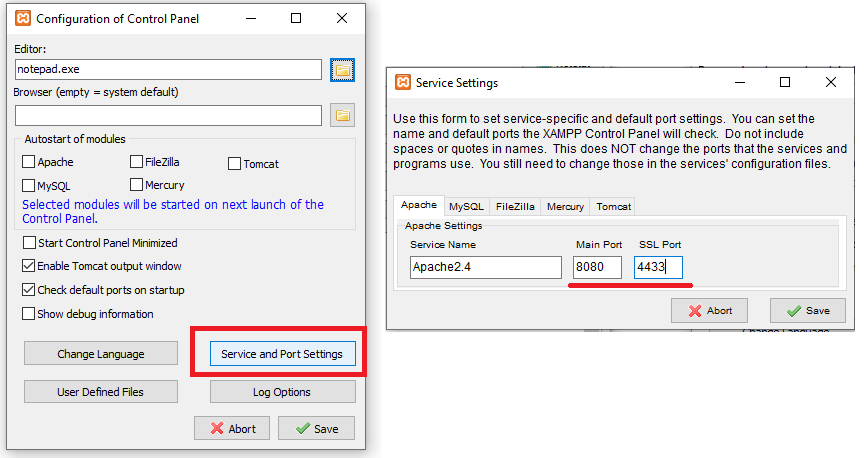This screenshot has height=458, width=864.
Task: Click the Main Port field 8080
Action: tap(597, 267)
